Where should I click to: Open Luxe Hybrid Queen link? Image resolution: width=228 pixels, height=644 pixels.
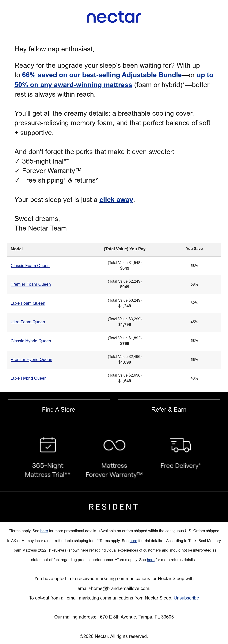click(x=28, y=378)
